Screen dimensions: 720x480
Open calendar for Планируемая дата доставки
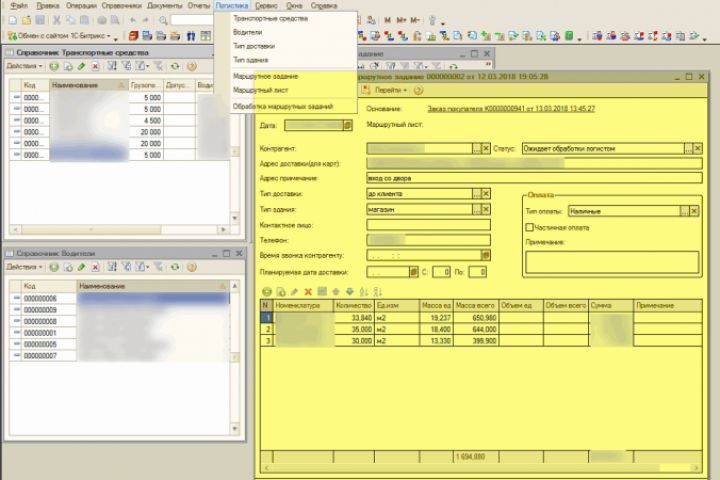pyautogui.click(x=413, y=272)
